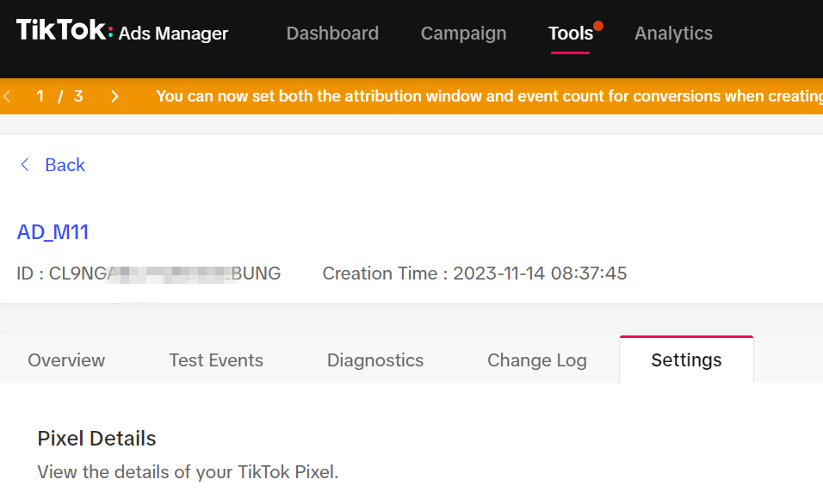Open the Test Events tab
823x504 pixels.
coord(215,360)
